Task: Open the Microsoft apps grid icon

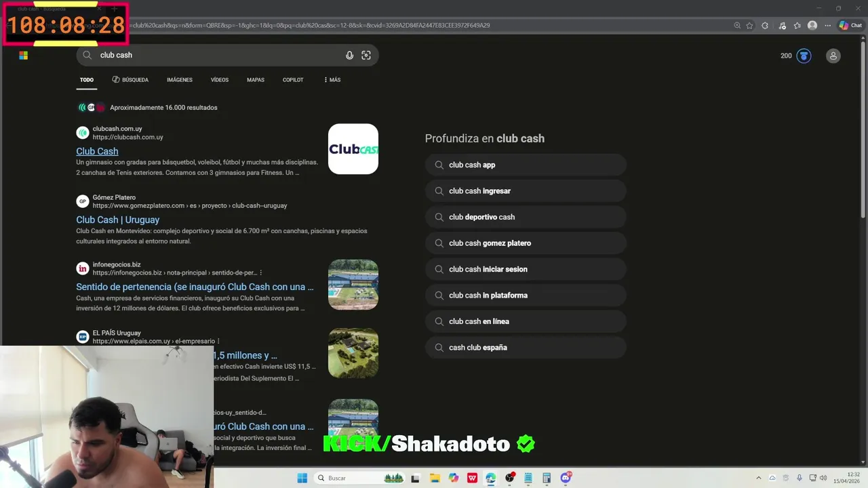Action: [24, 56]
